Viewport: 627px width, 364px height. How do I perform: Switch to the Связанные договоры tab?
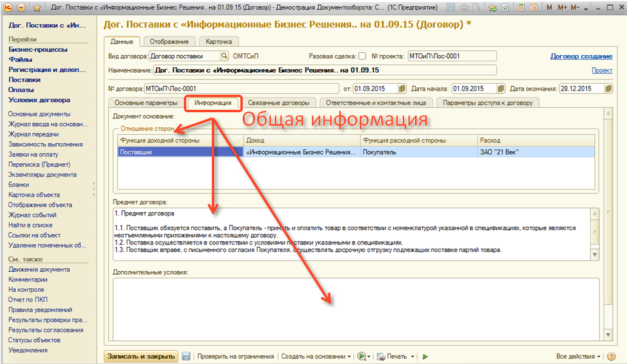[x=282, y=103]
